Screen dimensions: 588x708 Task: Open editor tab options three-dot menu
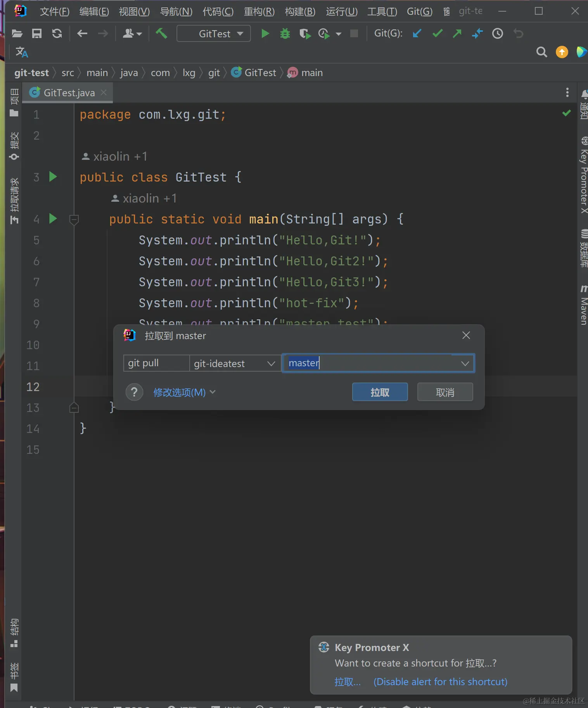567,92
